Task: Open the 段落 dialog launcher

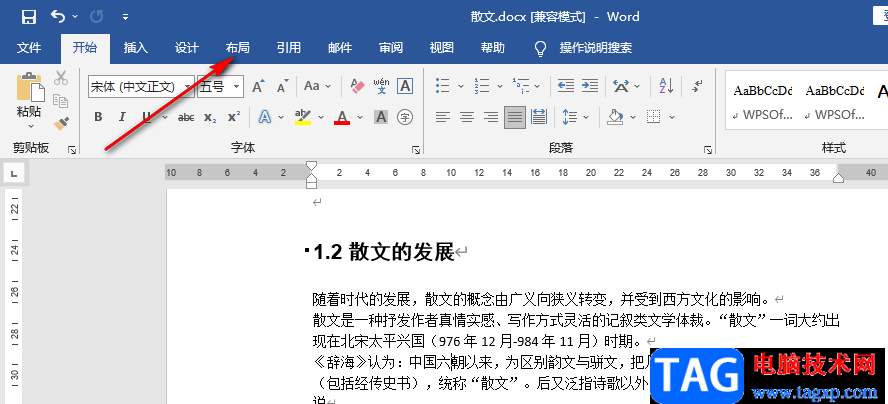Action: (x=708, y=150)
